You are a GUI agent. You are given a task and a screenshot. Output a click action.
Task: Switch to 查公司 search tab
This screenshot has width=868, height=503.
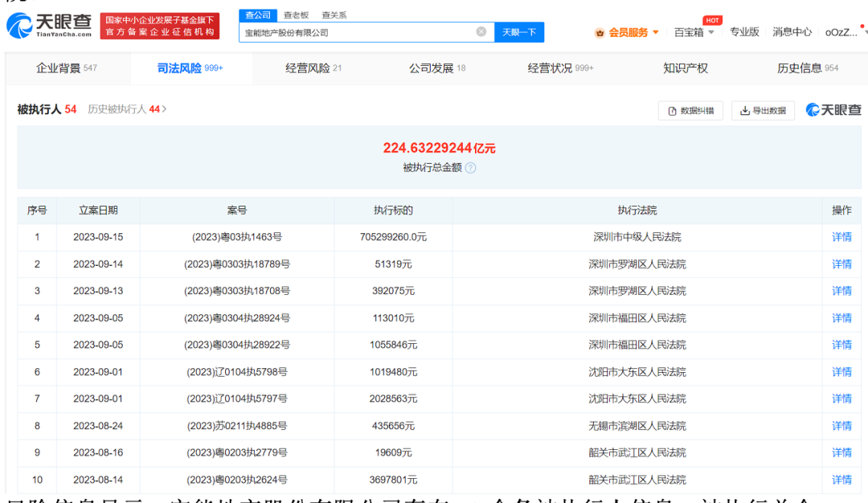pos(258,15)
